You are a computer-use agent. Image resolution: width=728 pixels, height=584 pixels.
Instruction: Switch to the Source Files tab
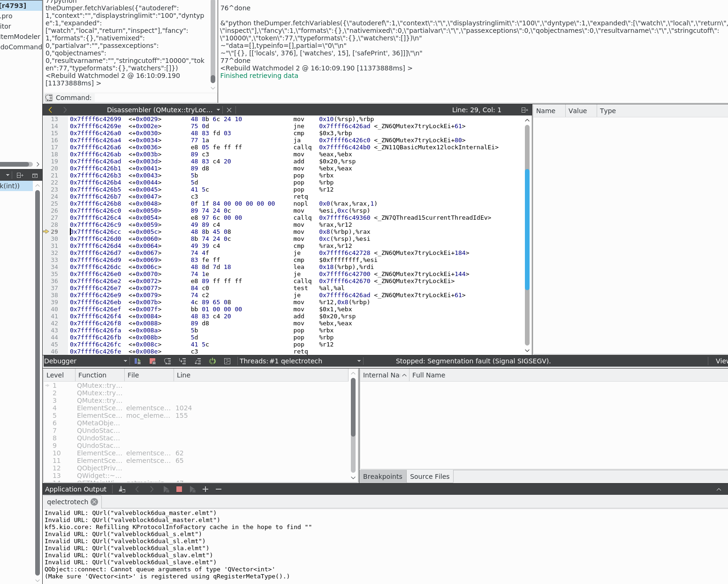tap(429, 476)
